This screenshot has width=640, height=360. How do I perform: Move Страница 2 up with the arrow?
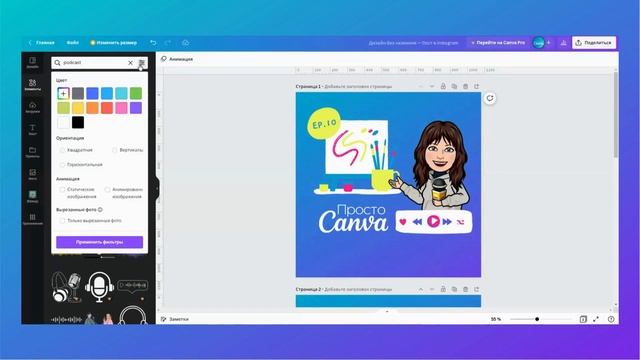421,289
